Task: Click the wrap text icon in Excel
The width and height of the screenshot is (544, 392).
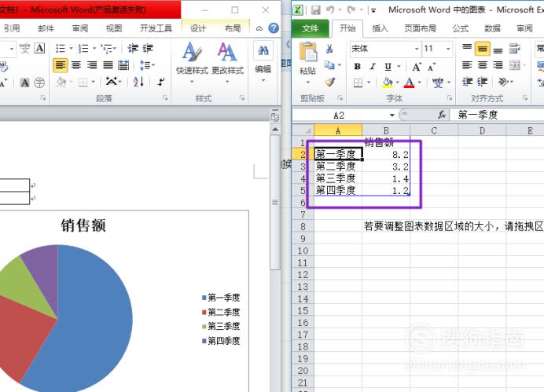Action: (514, 49)
